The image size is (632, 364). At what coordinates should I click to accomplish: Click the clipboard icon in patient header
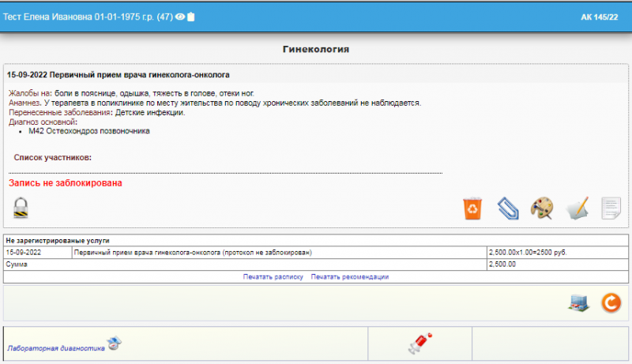[191, 17]
